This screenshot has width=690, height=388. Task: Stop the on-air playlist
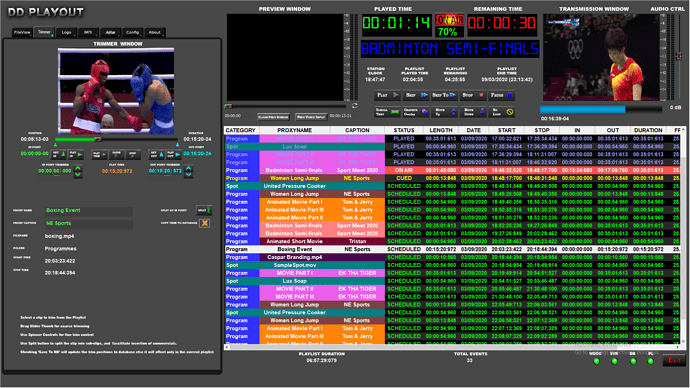point(473,95)
